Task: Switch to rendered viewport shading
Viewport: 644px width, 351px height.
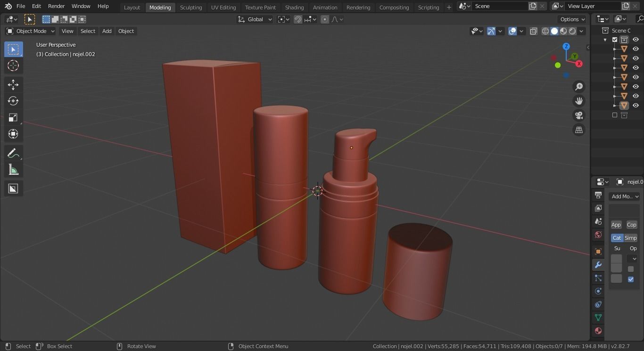Action: tap(572, 31)
